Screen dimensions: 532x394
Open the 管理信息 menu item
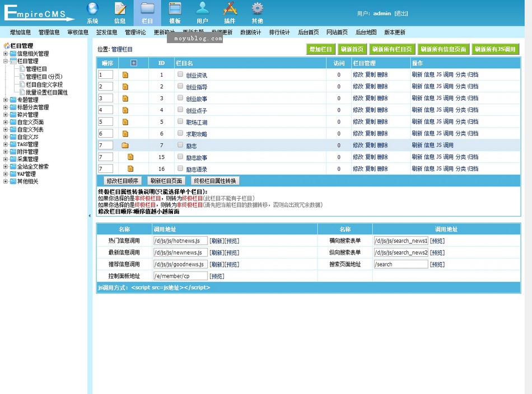49,32
